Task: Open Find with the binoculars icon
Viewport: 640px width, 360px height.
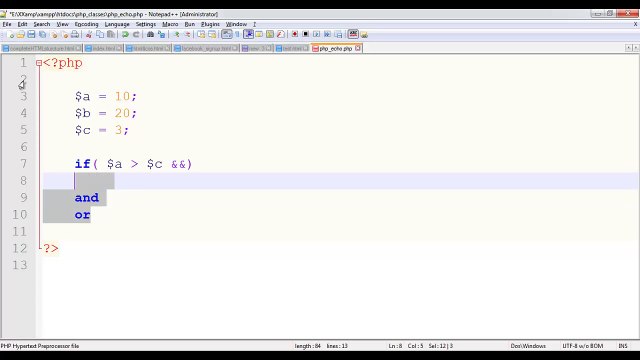Action: coord(150,35)
